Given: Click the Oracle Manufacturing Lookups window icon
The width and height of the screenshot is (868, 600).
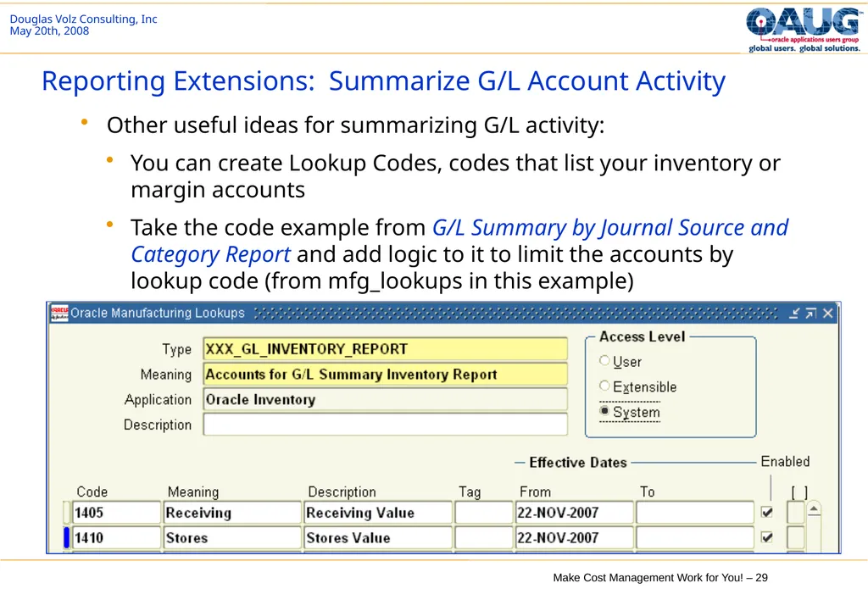Looking at the screenshot, I should click(59, 314).
